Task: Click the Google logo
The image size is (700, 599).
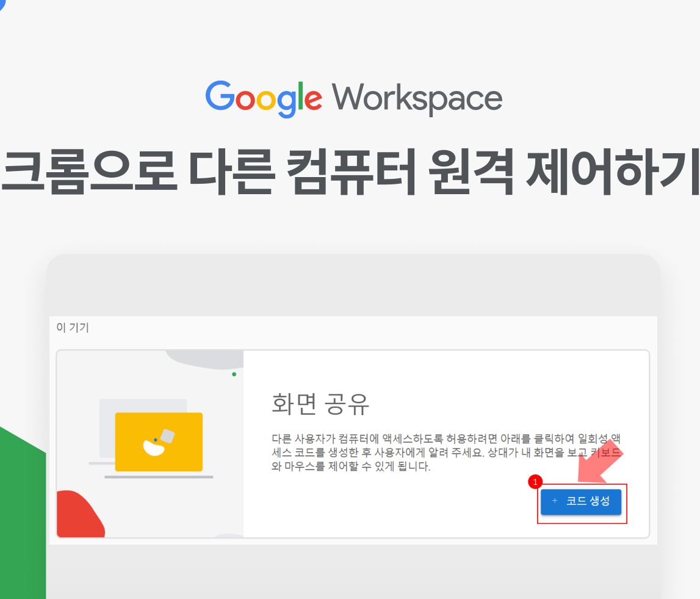Action: 264,98
